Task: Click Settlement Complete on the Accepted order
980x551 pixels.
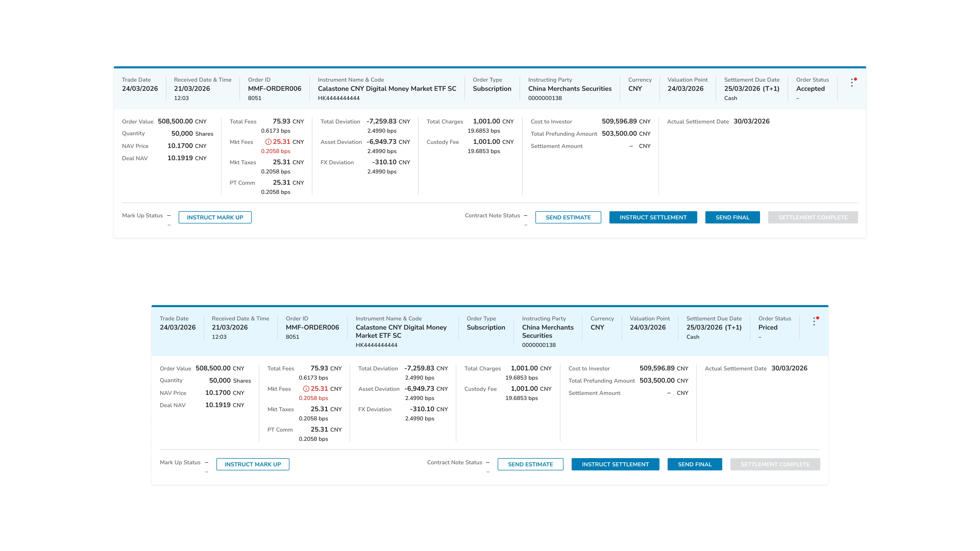Action: tap(813, 217)
